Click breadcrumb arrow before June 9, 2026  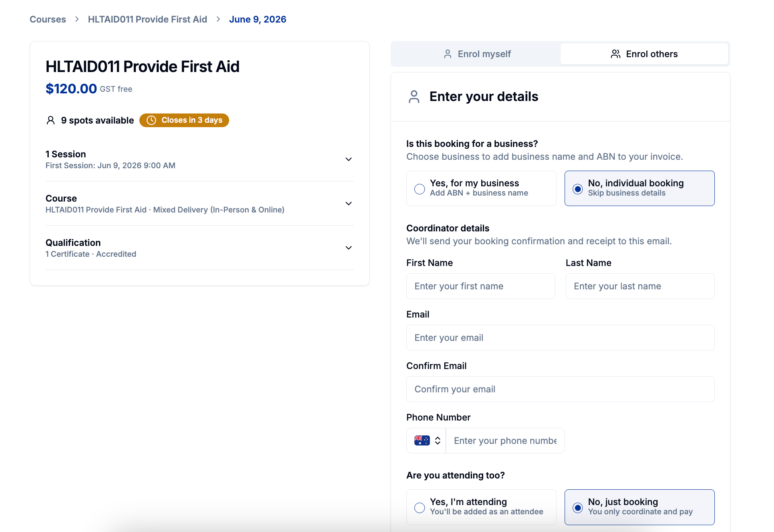click(x=218, y=19)
